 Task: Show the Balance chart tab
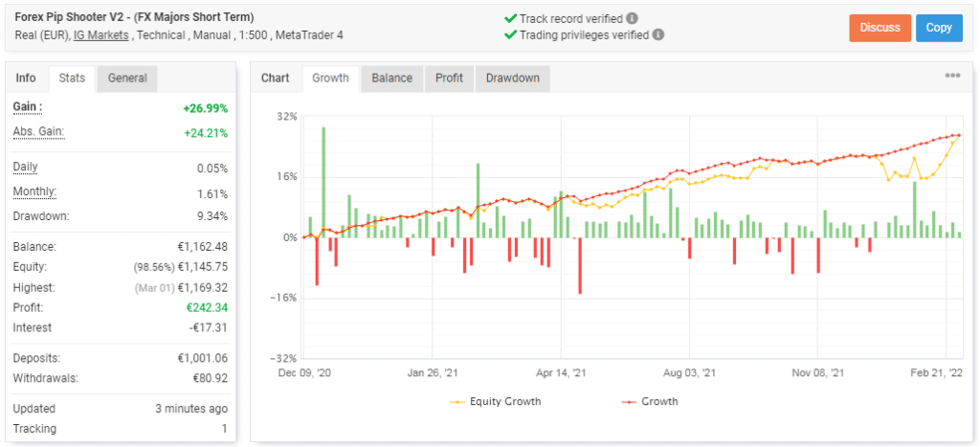coord(391,78)
